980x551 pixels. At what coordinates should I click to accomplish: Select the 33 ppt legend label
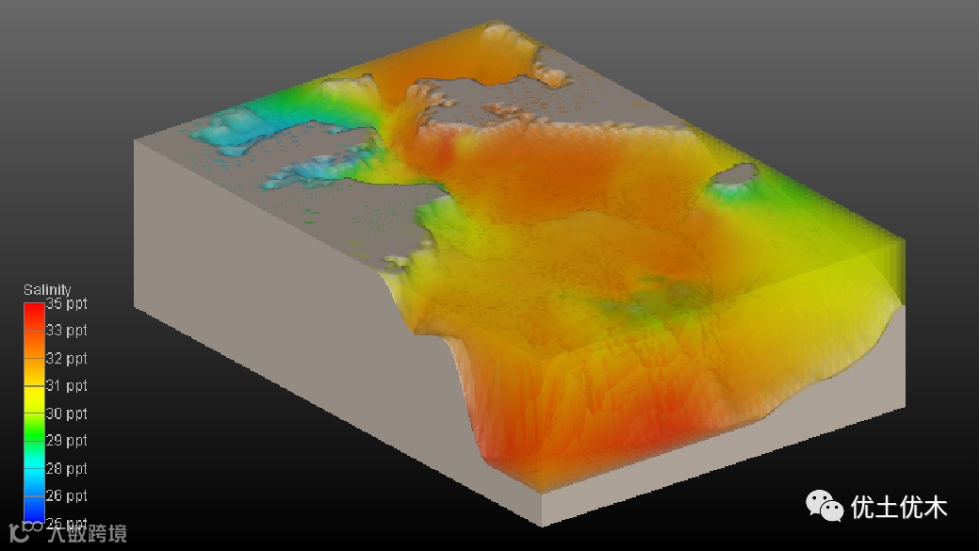(x=67, y=331)
